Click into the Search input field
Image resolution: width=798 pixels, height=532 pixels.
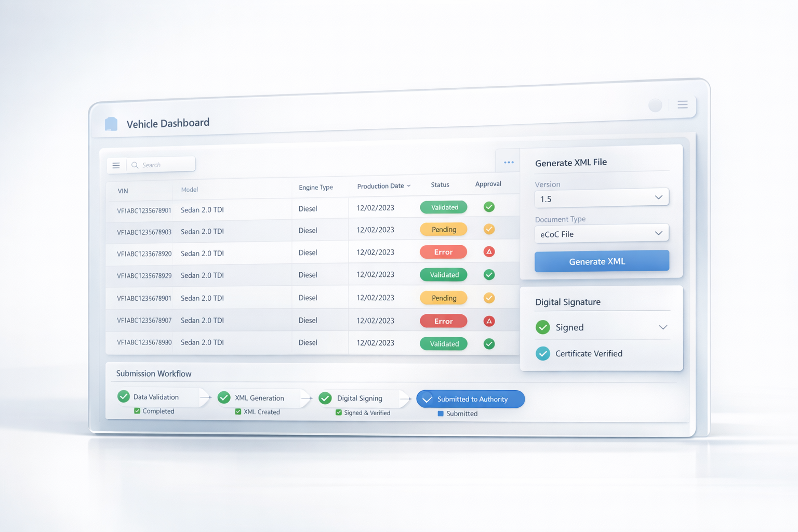tap(165, 165)
